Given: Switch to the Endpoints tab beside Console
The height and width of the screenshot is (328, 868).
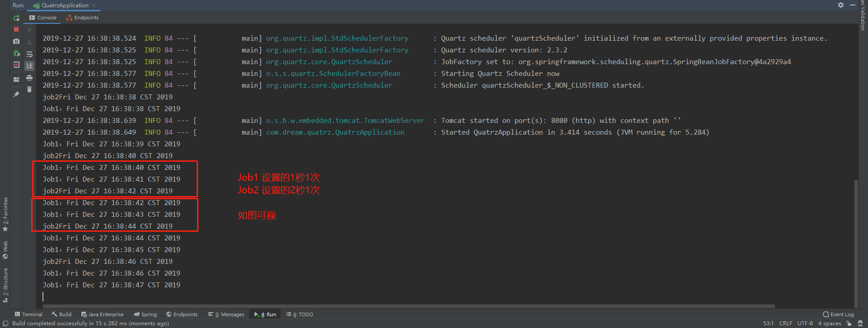Looking at the screenshot, I should (82, 18).
